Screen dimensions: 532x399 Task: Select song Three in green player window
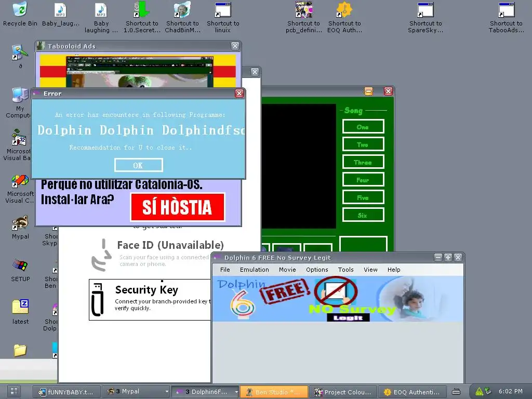coord(363,162)
